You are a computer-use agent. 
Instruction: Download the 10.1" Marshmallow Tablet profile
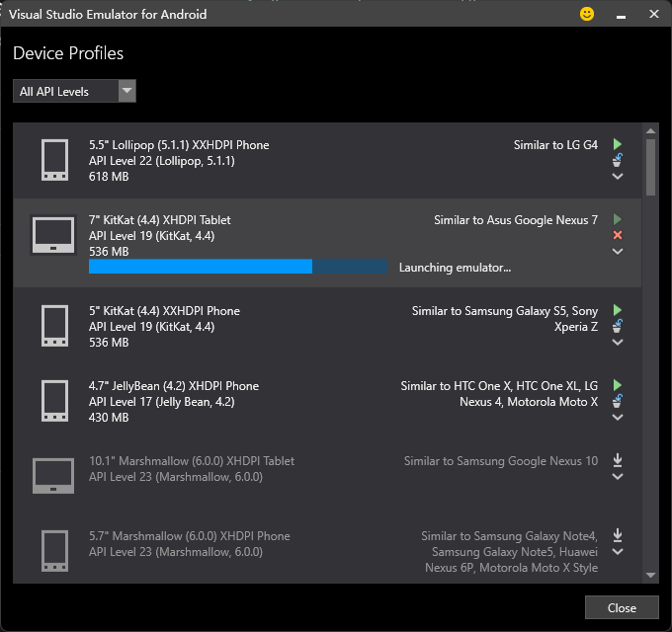coord(617,460)
